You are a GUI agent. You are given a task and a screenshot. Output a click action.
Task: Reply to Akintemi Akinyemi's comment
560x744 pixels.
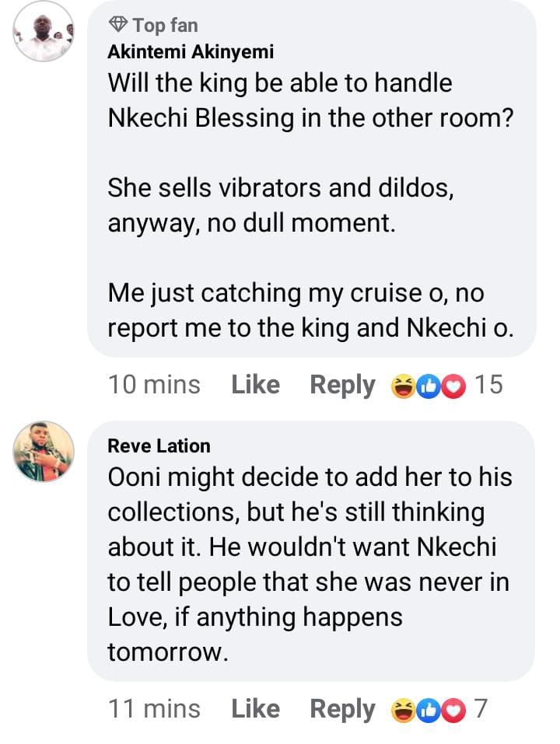[x=342, y=385]
